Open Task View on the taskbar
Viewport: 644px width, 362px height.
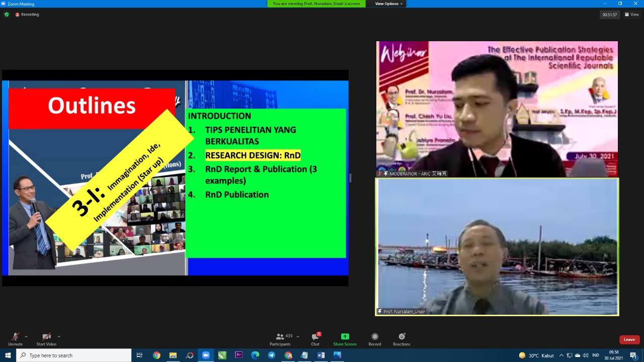pyautogui.click(x=140, y=355)
